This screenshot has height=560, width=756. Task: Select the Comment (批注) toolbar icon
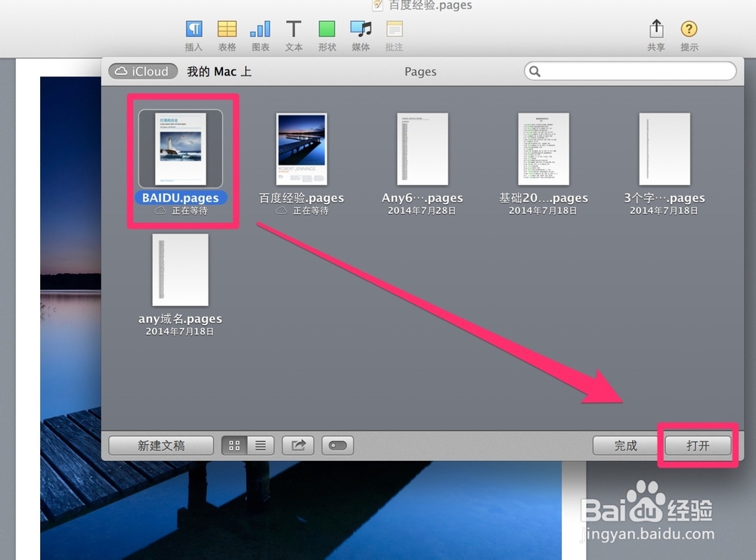coord(395,29)
